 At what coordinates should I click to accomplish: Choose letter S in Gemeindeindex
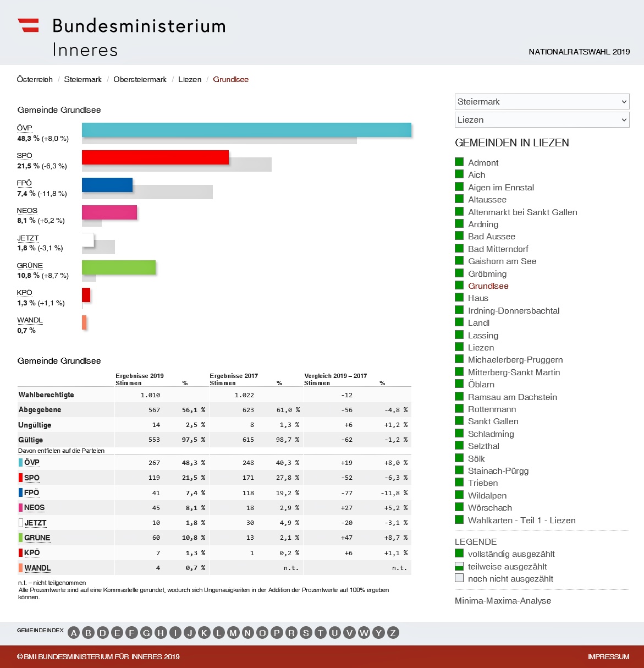click(306, 633)
